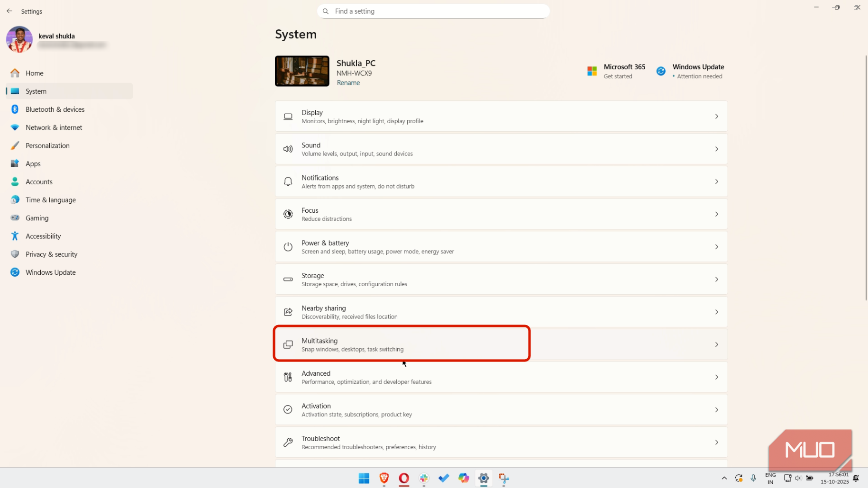This screenshot has height=488, width=868.
Task: Open the keval shukla profile picture
Action: [19, 39]
